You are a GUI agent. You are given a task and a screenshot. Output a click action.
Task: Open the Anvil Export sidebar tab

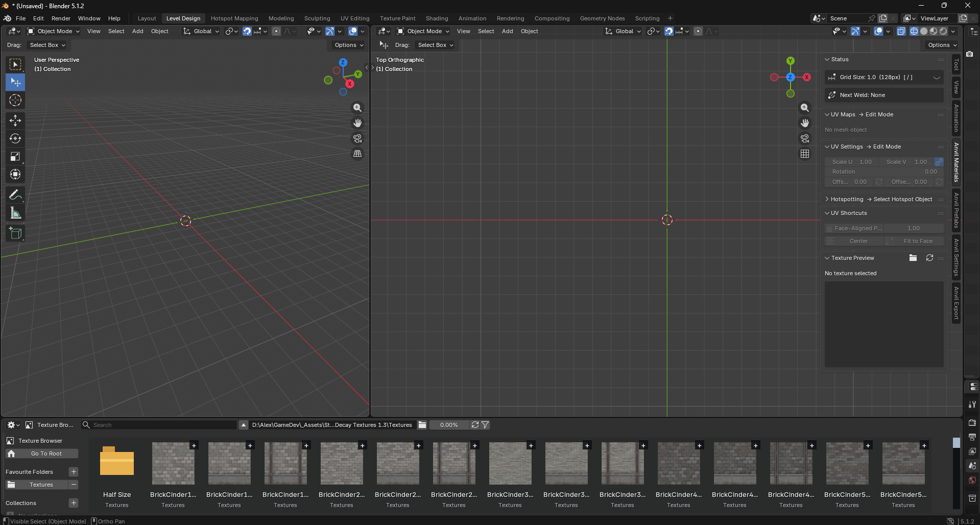pyautogui.click(x=957, y=303)
